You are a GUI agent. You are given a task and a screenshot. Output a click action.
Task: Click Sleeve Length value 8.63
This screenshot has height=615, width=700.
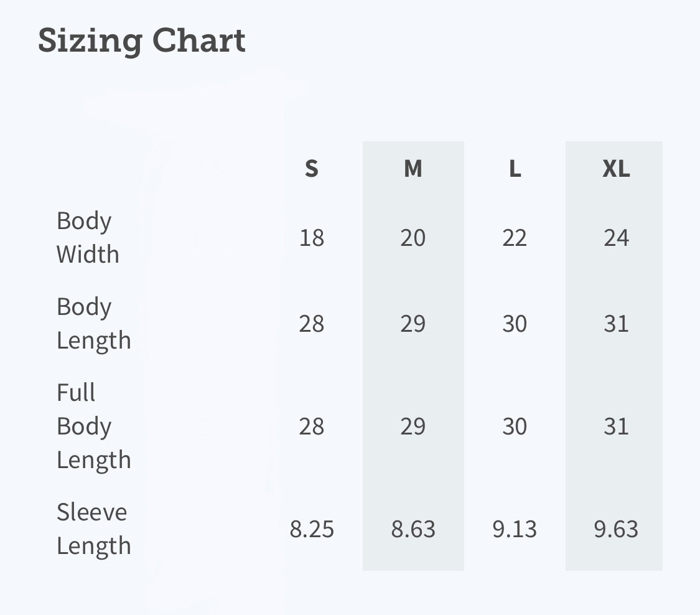(413, 529)
